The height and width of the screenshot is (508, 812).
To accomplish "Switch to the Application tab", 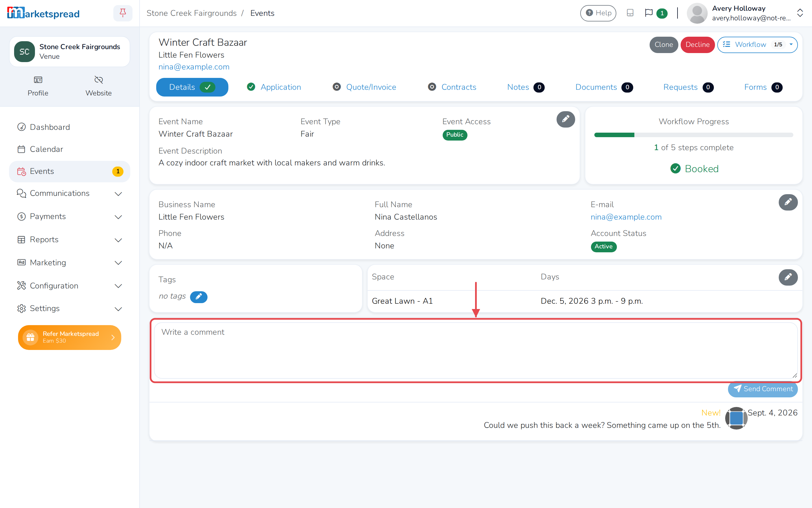I will click(x=274, y=87).
